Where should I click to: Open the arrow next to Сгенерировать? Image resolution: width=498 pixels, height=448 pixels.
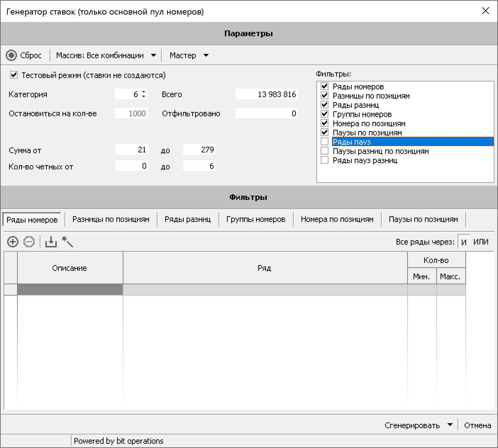(x=450, y=425)
